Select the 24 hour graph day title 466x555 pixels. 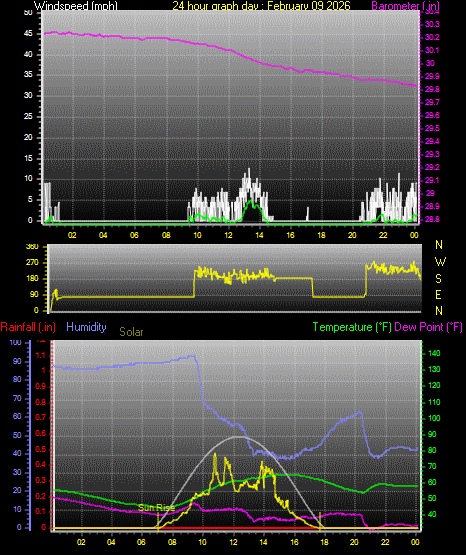[x=261, y=6]
